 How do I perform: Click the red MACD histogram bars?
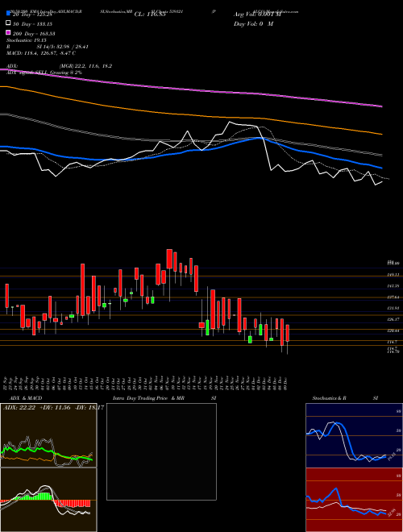point(74,503)
